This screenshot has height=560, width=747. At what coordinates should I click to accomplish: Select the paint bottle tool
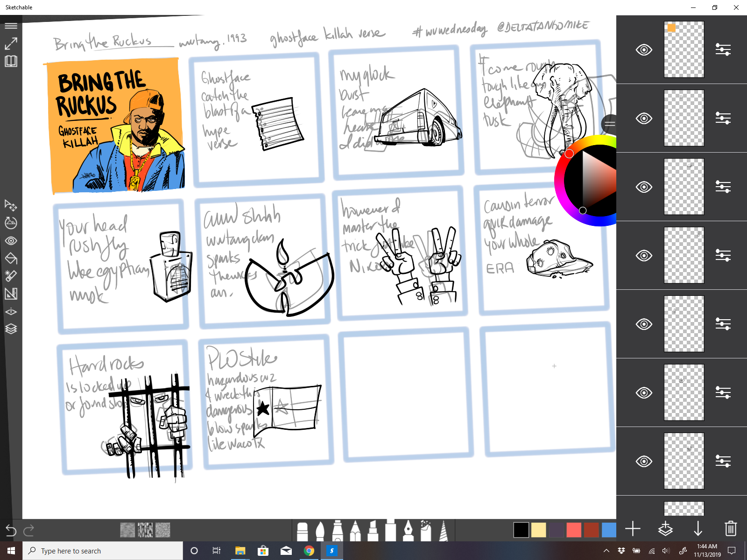pyautogui.click(x=338, y=531)
